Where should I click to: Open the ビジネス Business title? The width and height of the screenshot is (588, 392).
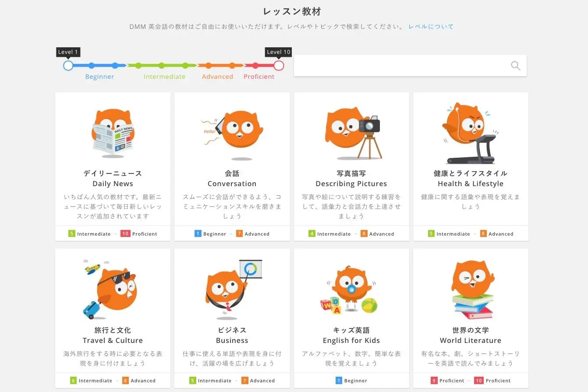(x=232, y=335)
